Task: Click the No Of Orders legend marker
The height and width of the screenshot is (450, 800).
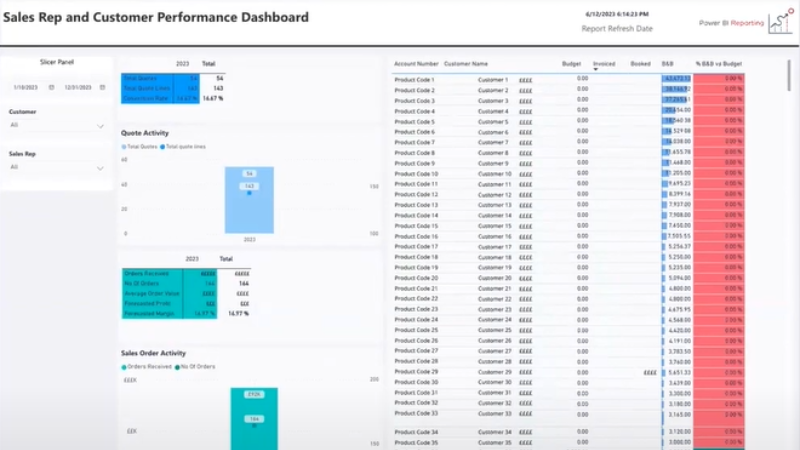Action: pyautogui.click(x=178, y=367)
